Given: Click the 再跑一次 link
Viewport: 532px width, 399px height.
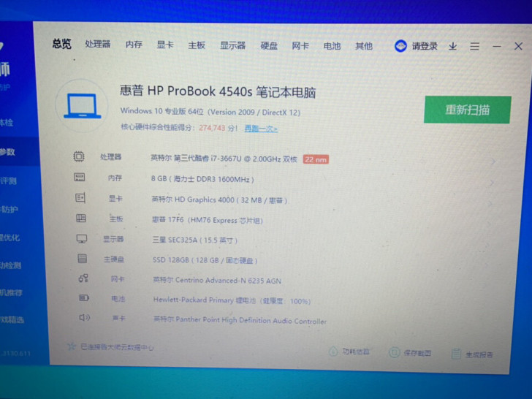Looking at the screenshot, I should [x=261, y=129].
